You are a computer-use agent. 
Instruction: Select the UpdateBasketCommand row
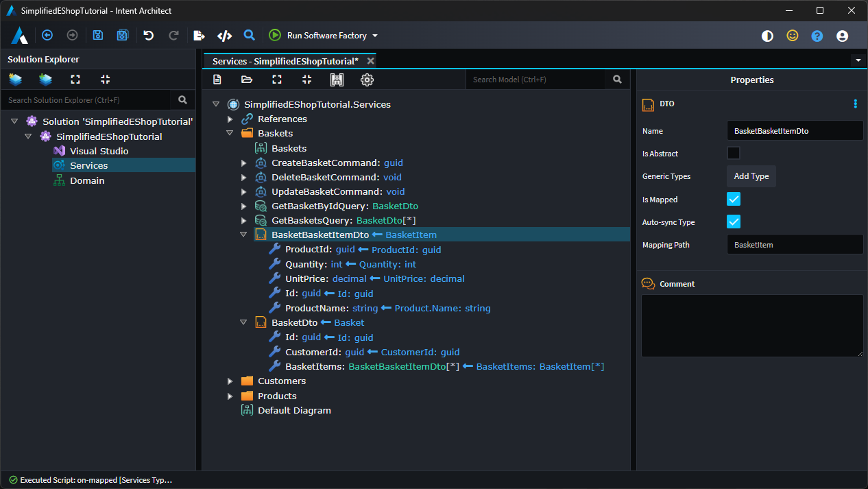pyautogui.click(x=338, y=192)
